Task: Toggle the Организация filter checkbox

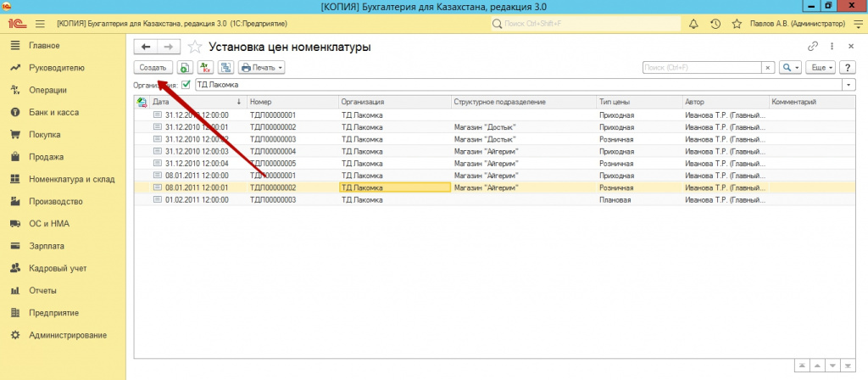Action: pos(186,85)
